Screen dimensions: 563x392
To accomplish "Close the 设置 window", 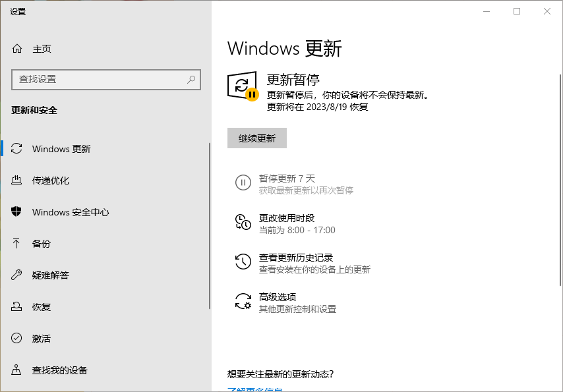I will click(547, 11).
